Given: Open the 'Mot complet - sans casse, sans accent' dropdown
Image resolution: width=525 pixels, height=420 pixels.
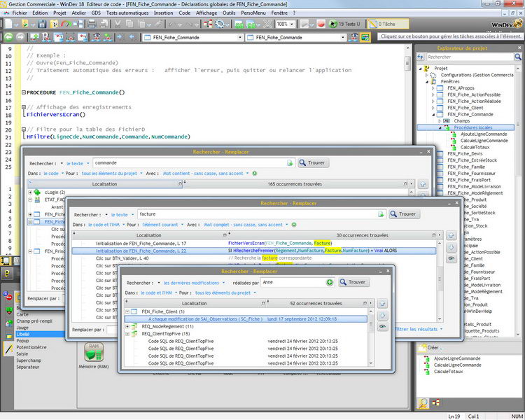Looking at the screenshot, I should coord(246,225).
